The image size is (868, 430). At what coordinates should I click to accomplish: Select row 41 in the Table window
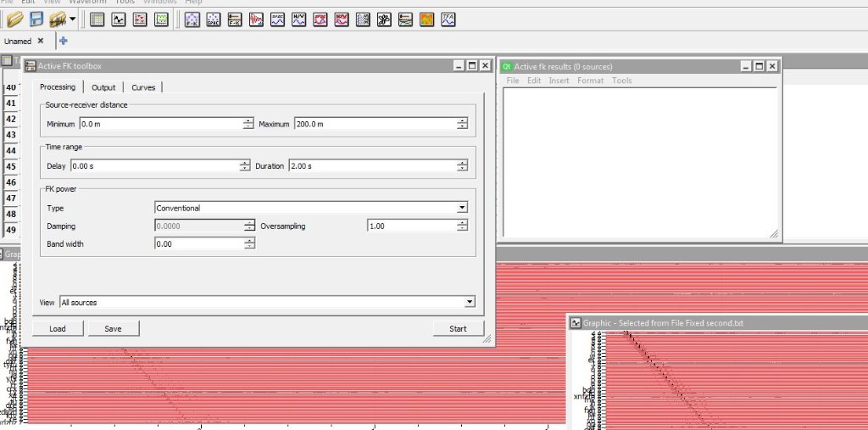(11, 103)
